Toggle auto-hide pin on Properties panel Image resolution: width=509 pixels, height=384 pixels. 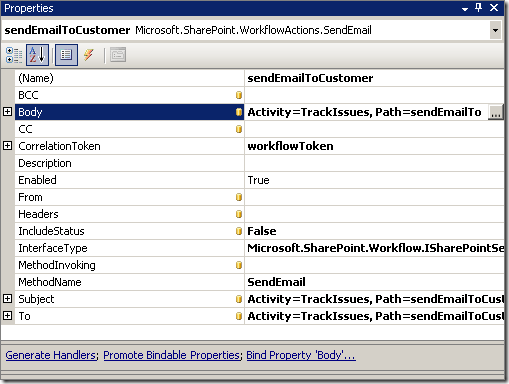click(479, 8)
